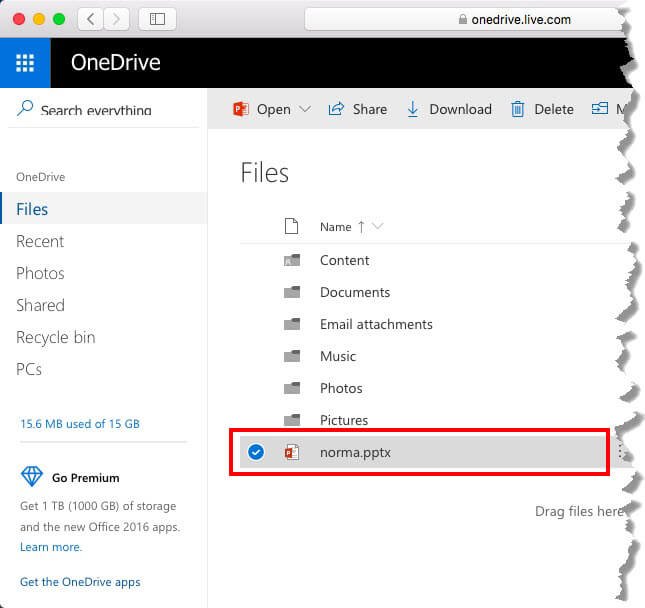Open Photos in the left navigation
Viewport: 645px width, 608px height.
point(40,273)
